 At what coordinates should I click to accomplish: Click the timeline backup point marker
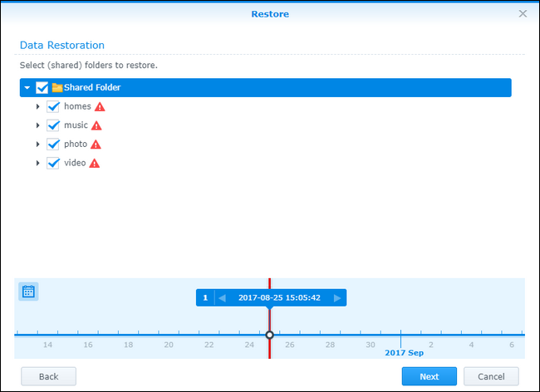[270, 335]
